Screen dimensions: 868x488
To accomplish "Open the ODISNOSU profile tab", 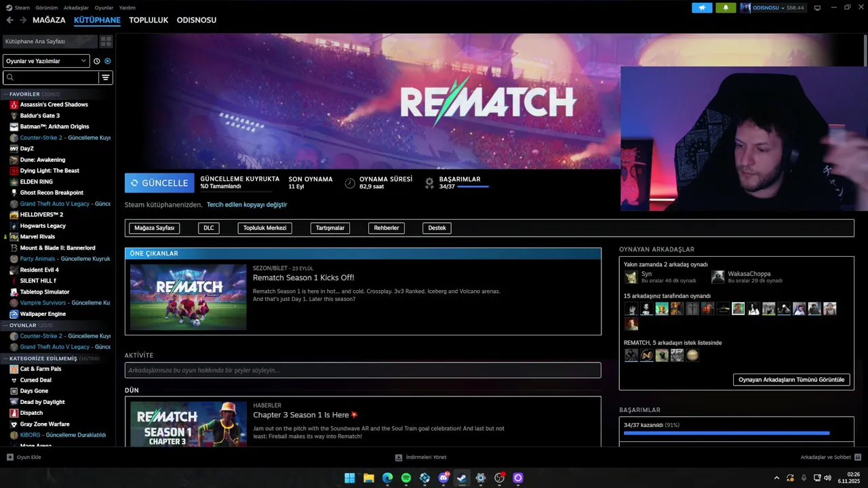I will click(x=197, y=20).
